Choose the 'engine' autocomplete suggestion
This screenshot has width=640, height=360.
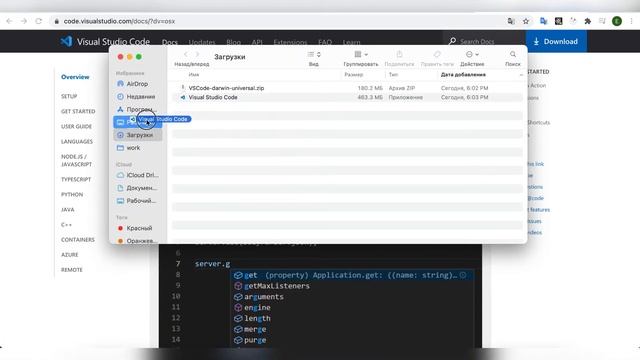point(352,308)
